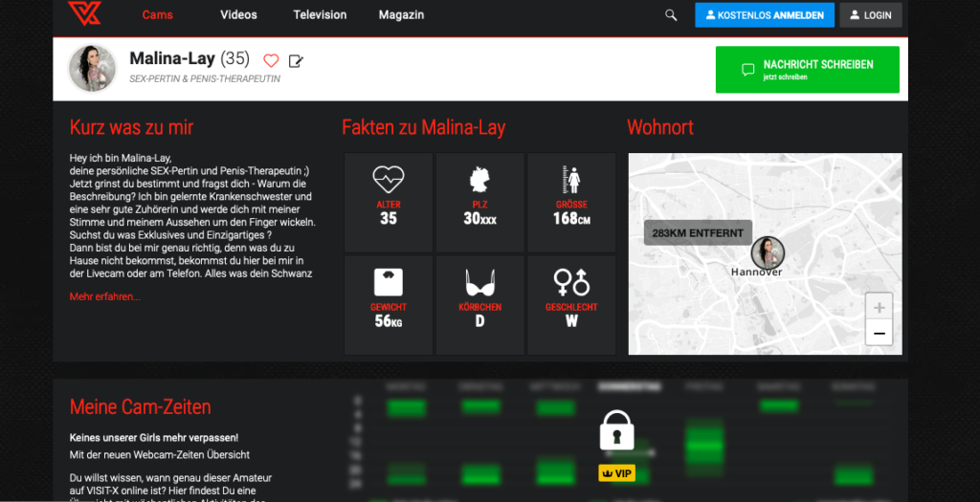Click the scale Gewicht icon
The width and height of the screenshot is (980, 502).
click(x=389, y=281)
